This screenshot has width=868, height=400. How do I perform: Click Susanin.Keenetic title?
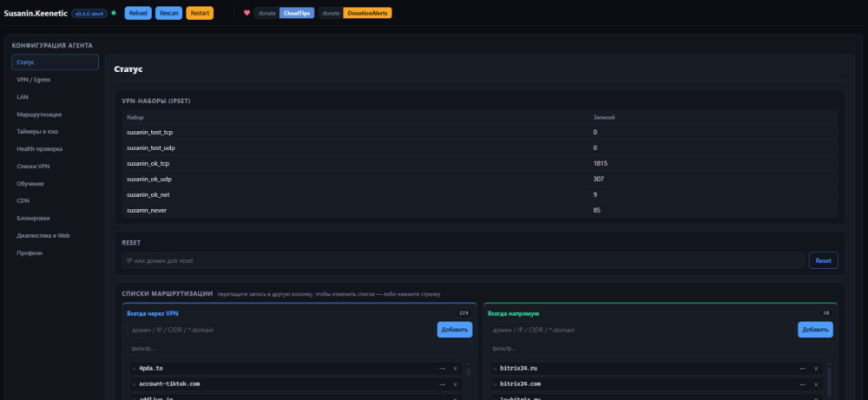(36, 13)
